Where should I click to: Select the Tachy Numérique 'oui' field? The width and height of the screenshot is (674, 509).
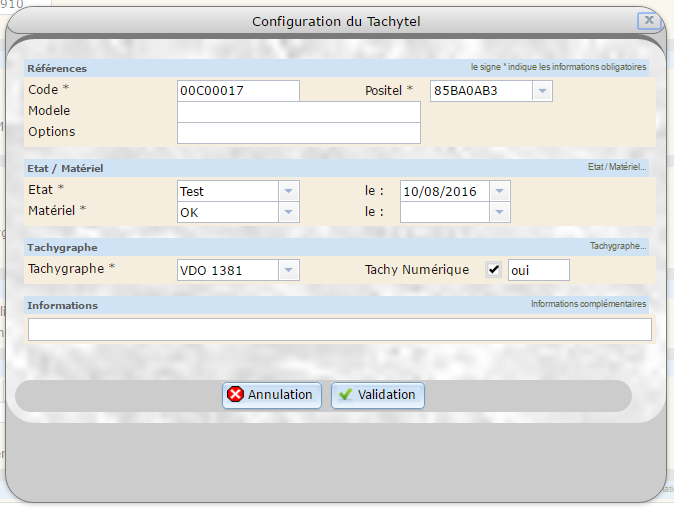tap(538, 270)
